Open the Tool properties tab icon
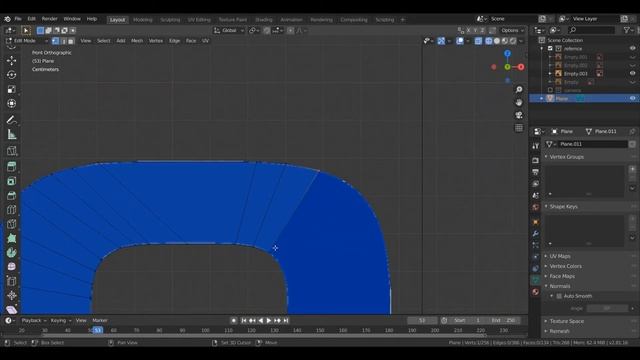Screen dimensions: 640x360 pyautogui.click(x=536, y=146)
